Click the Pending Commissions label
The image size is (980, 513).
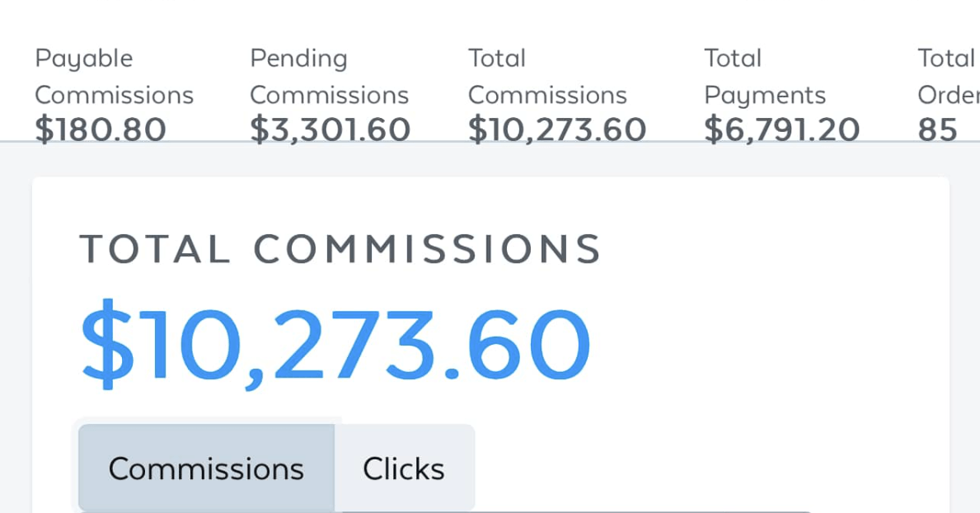tap(329, 77)
